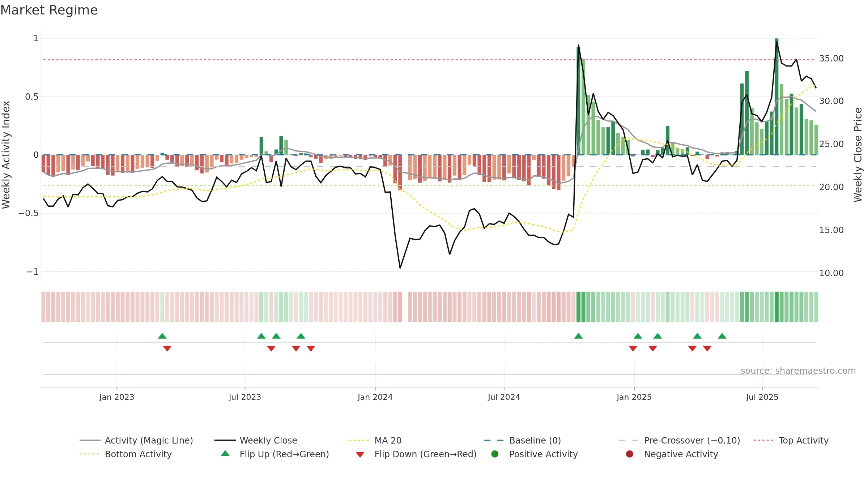This screenshot has height=488, width=868.
Task: Click the Jul 2024 axis label
Action: click(x=504, y=397)
